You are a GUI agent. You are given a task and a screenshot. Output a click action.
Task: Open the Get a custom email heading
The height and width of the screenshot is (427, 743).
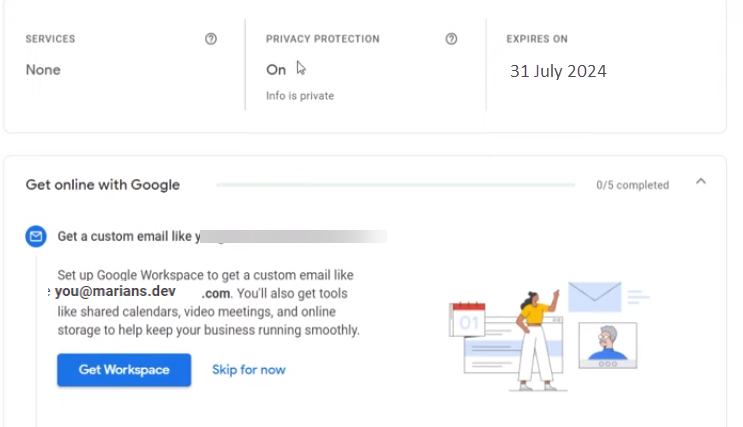(128, 236)
